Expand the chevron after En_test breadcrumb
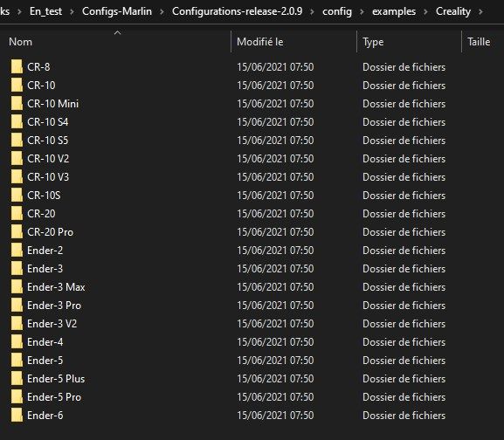Viewport: 504px width, 440px height. [72, 12]
